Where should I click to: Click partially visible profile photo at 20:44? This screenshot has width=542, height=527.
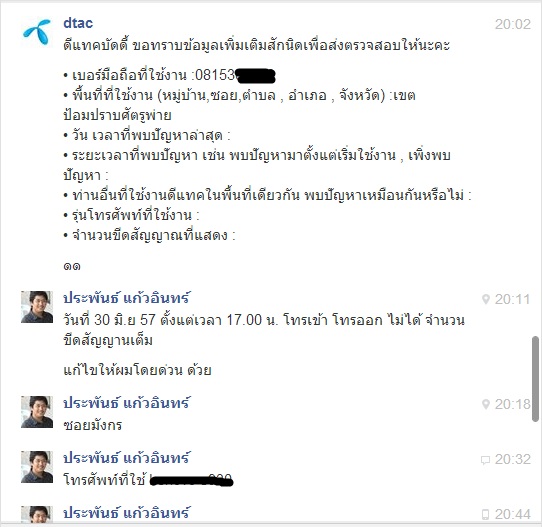(x=37, y=514)
